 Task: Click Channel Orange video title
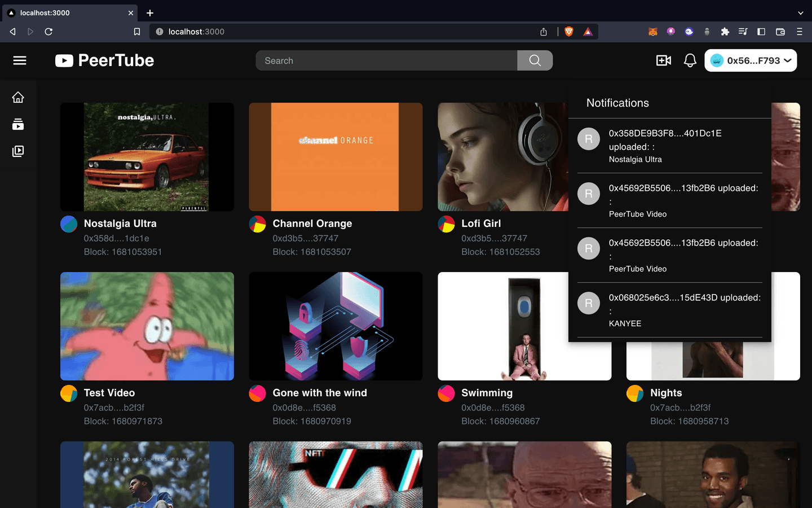312,224
